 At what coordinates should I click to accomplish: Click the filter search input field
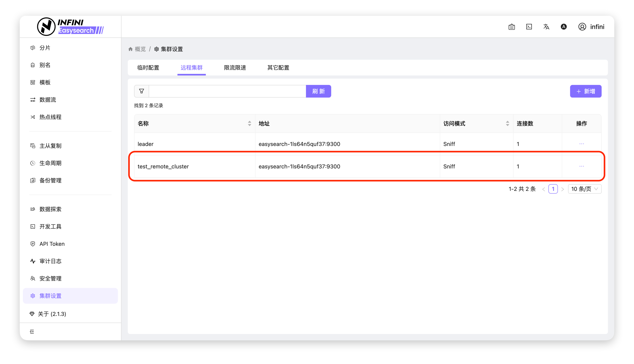tap(227, 91)
